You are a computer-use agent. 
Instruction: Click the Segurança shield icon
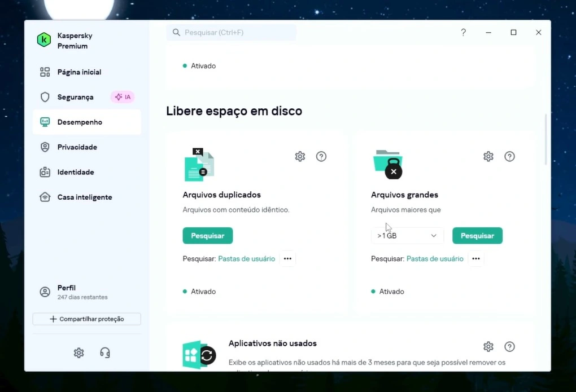point(45,97)
